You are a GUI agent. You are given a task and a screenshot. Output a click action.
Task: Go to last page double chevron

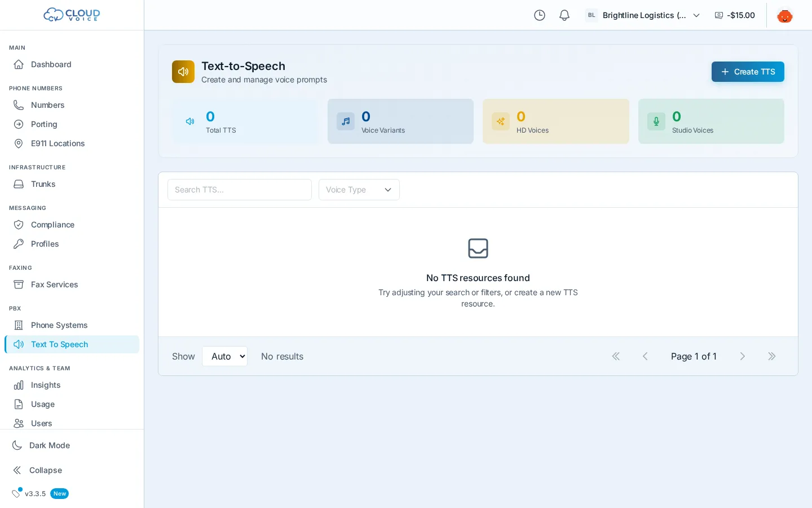pos(772,356)
